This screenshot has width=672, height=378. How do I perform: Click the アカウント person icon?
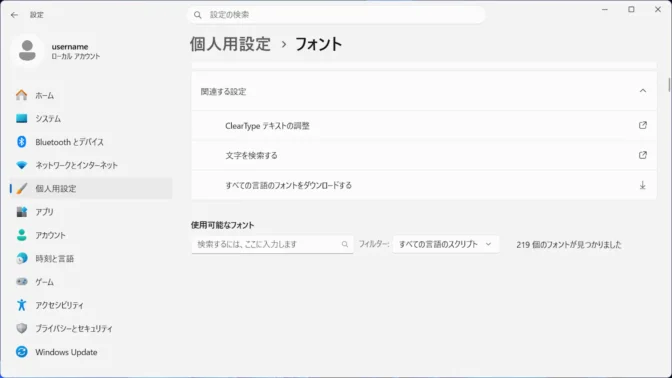pyautogui.click(x=21, y=235)
